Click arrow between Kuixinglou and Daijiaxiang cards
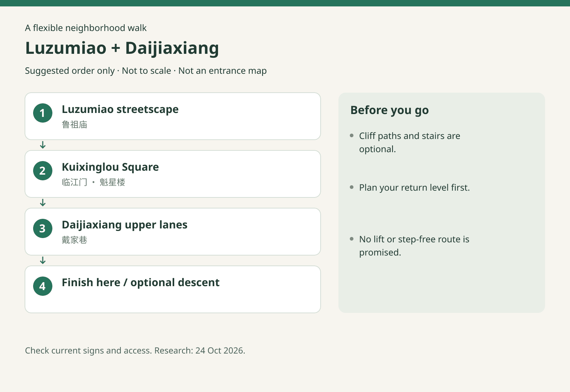Image resolution: width=570 pixels, height=392 pixels. 43,203
